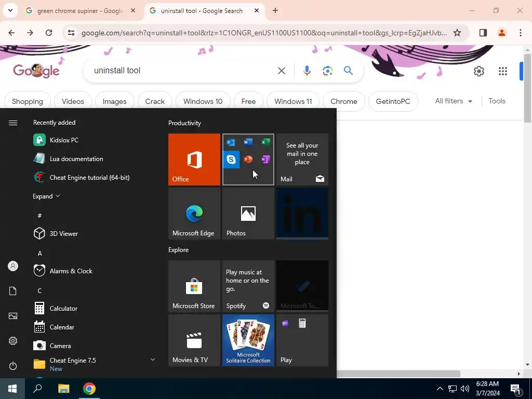Open the Microsoft Edge tile
This screenshot has height=399, width=532.
click(194, 214)
